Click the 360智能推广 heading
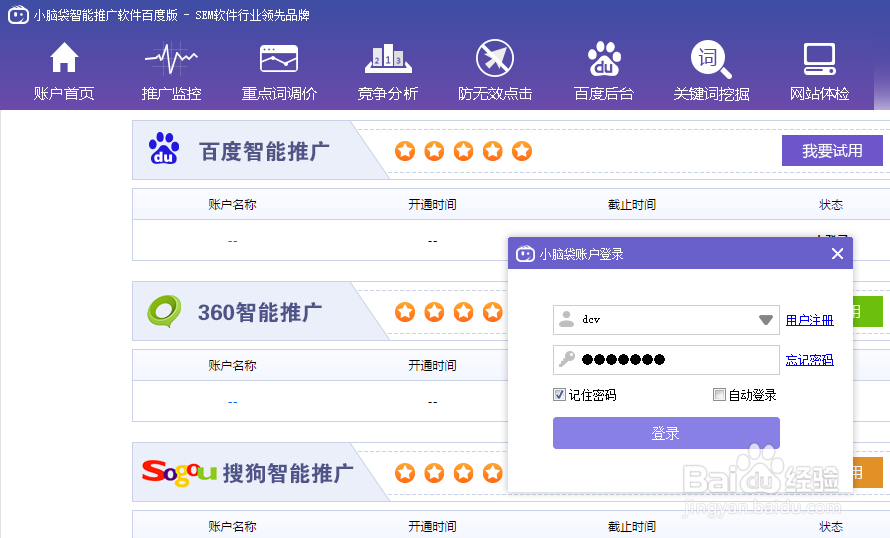Image resolution: width=890 pixels, height=538 pixels. pos(260,312)
